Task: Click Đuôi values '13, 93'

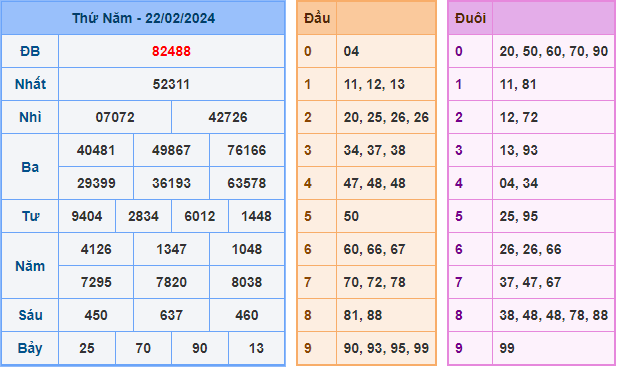Action: click(x=519, y=150)
